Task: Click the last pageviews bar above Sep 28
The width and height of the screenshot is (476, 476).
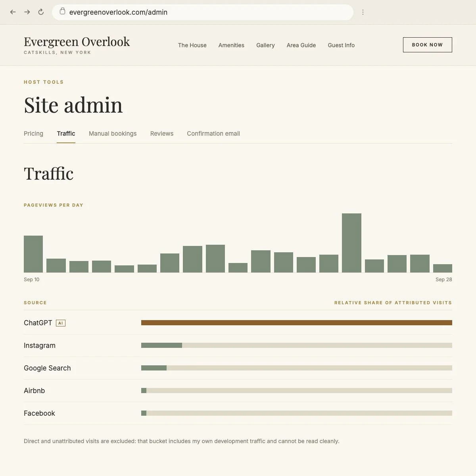Action: (443, 268)
